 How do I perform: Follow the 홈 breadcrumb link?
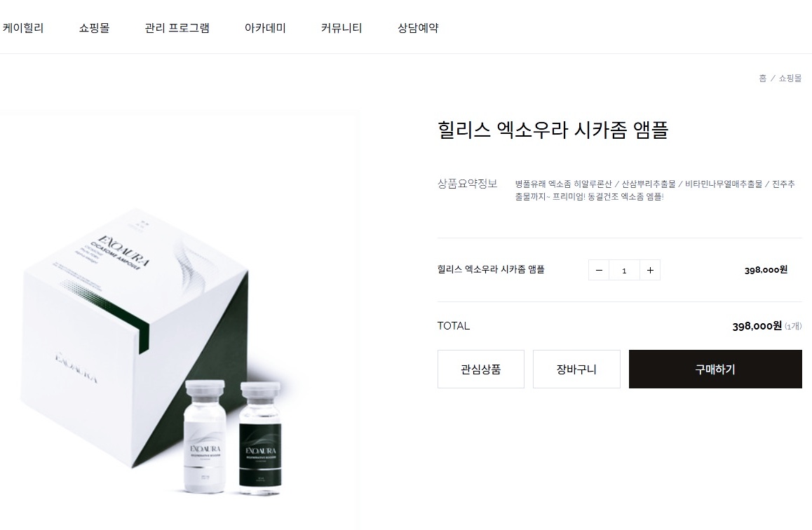coord(762,78)
